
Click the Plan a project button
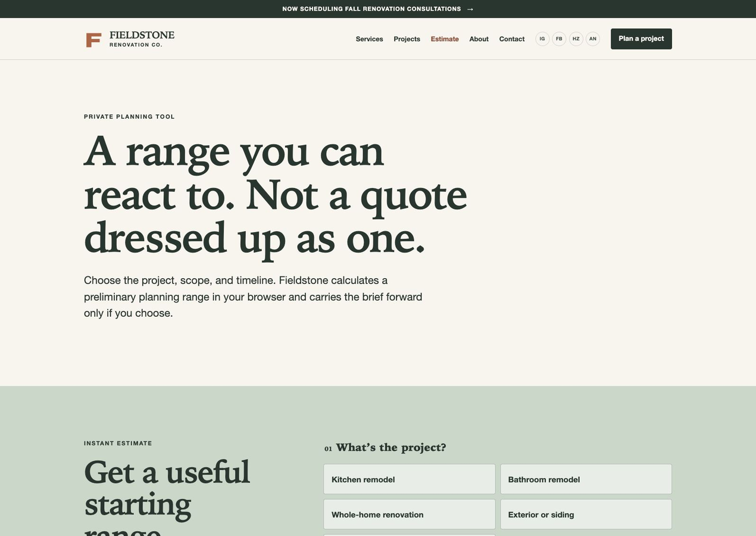click(641, 39)
